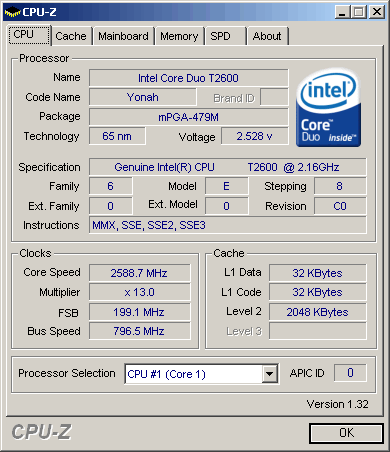Image resolution: width=390 pixels, height=452 pixels.
Task: Click the Brand ID label
Action: [234, 98]
